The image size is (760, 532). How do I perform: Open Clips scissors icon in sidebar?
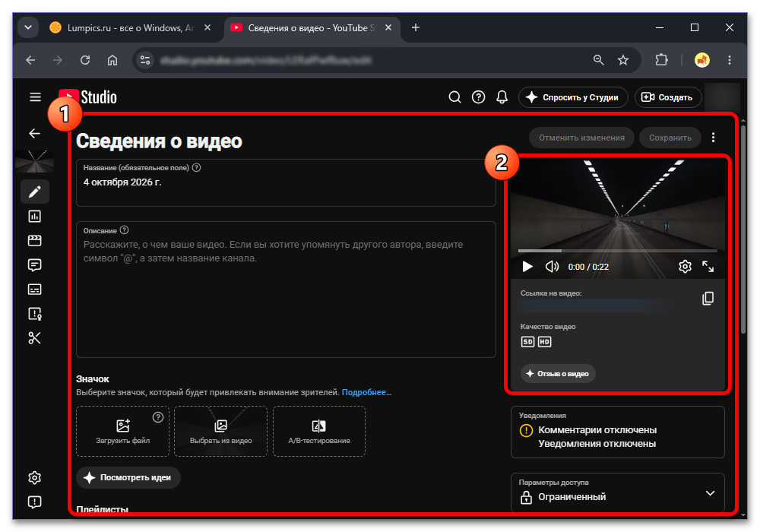(34, 337)
